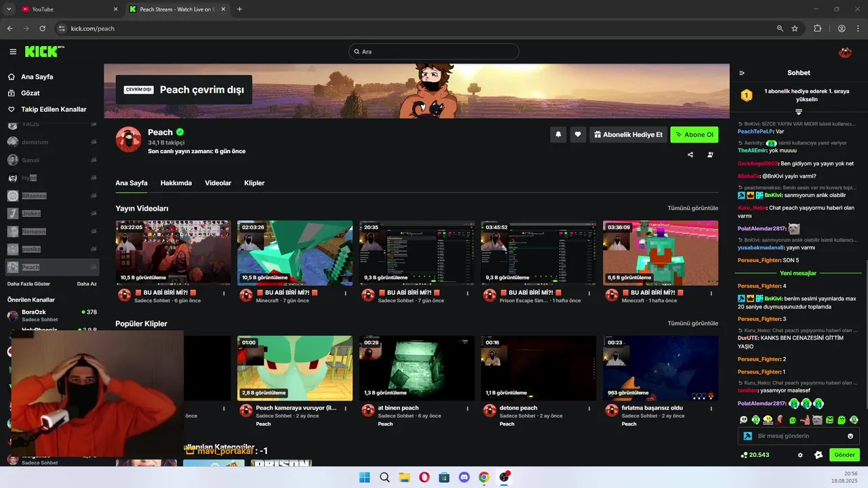Viewport: 868px width, 488px height.
Task: Click browser back arrow
Action: click(x=9, y=28)
